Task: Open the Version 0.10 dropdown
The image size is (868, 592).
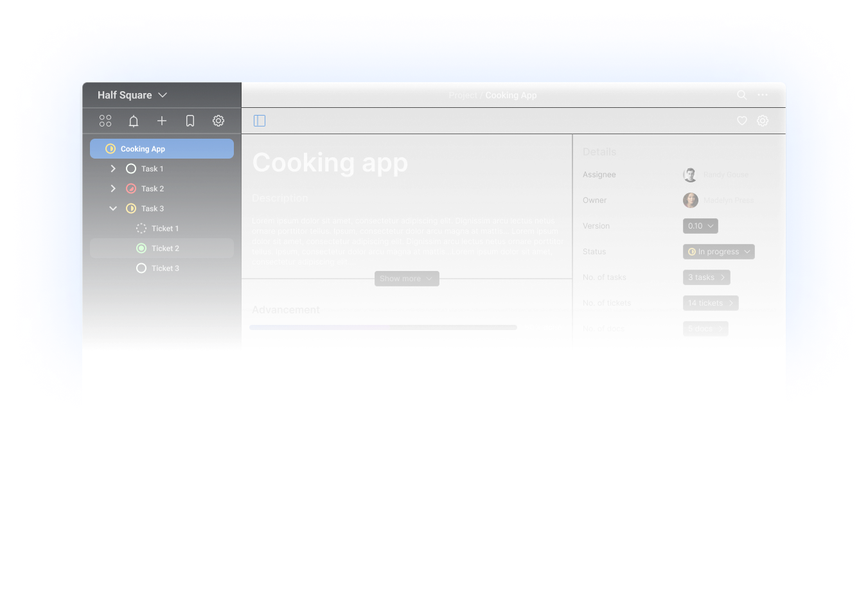Action: tap(700, 226)
